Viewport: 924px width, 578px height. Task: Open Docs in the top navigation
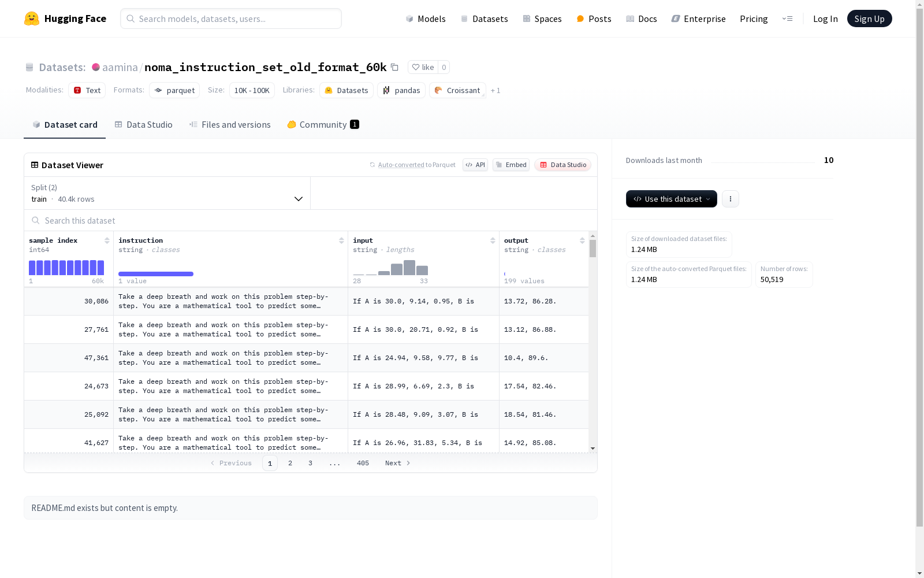[642, 18]
